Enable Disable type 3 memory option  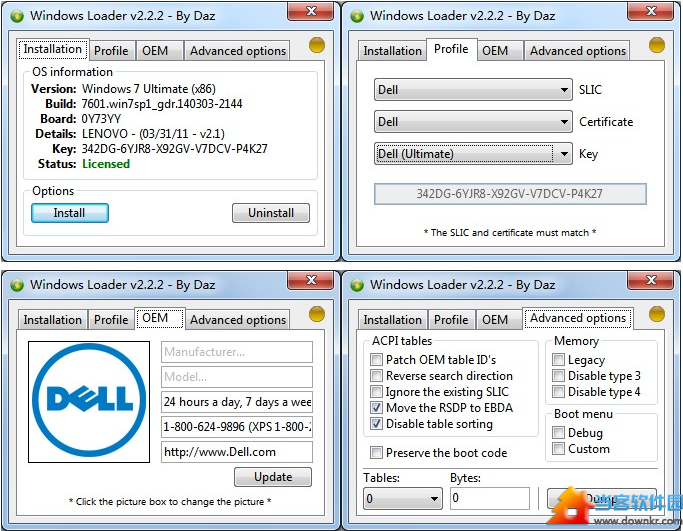coord(558,375)
